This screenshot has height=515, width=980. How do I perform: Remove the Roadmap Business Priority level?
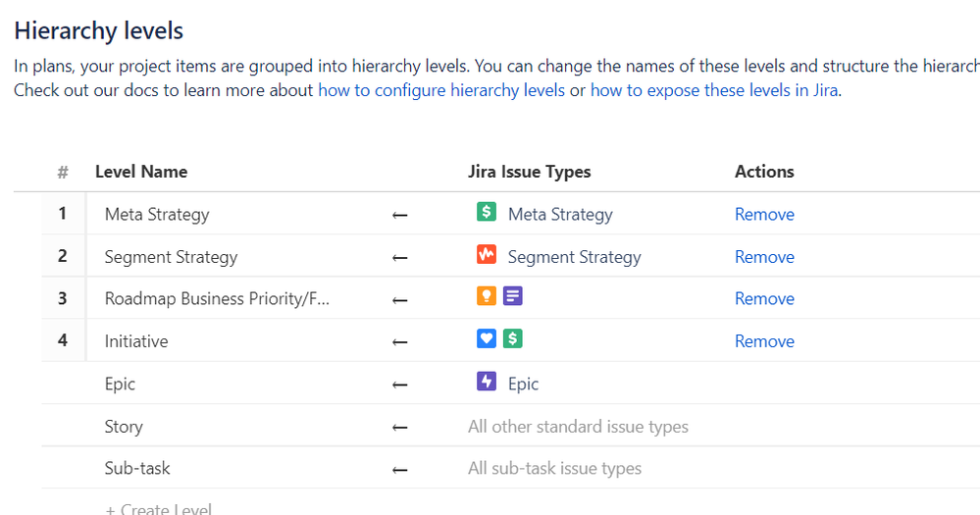764,299
